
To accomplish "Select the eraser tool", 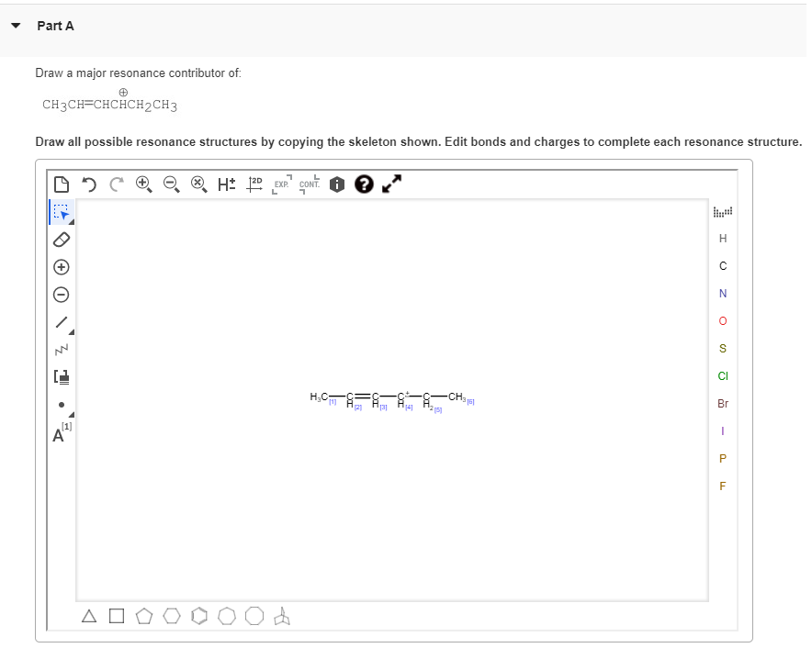I will click(x=61, y=240).
